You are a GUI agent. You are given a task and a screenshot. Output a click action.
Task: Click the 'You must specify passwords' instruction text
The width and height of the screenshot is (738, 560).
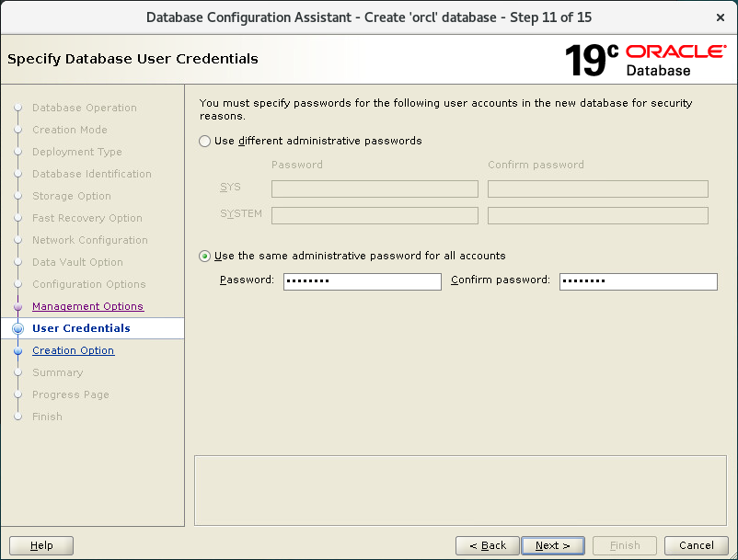445,109
